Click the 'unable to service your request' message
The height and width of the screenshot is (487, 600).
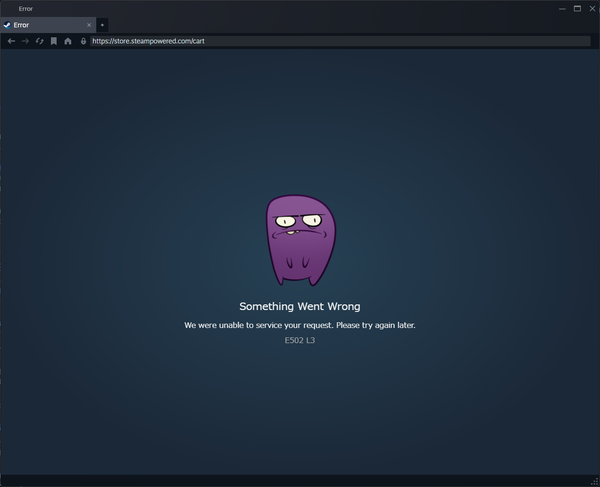300,325
